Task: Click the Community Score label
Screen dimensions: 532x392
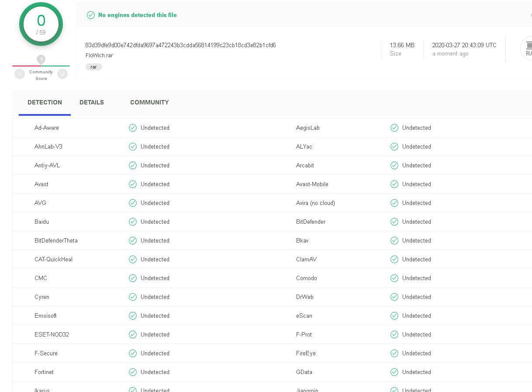Action: point(41,75)
